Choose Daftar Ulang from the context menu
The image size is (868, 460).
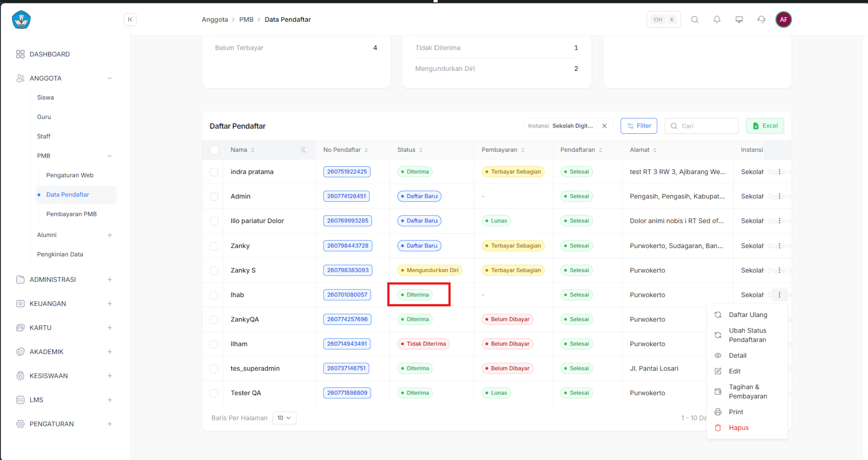[747, 315]
